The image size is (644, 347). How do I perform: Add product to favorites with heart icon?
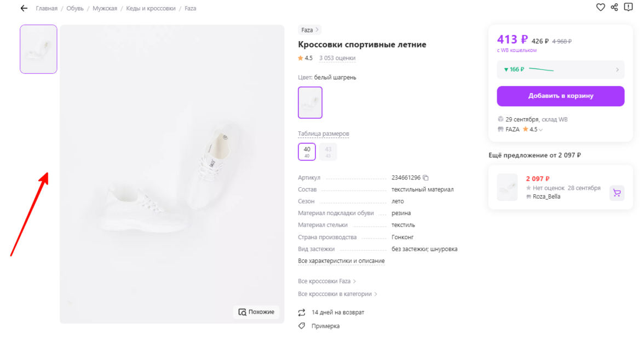point(600,7)
